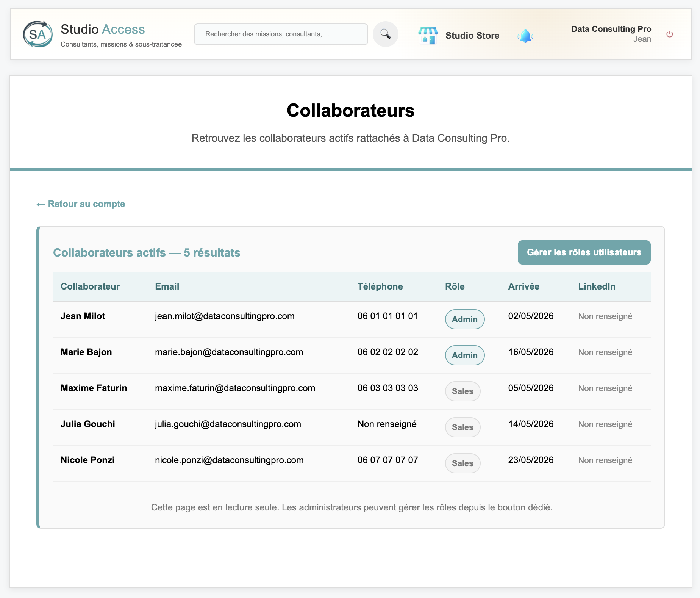Click the Collaborateurs actifs — 5 résultats heading
The height and width of the screenshot is (598, 700).
coord(147,253)
